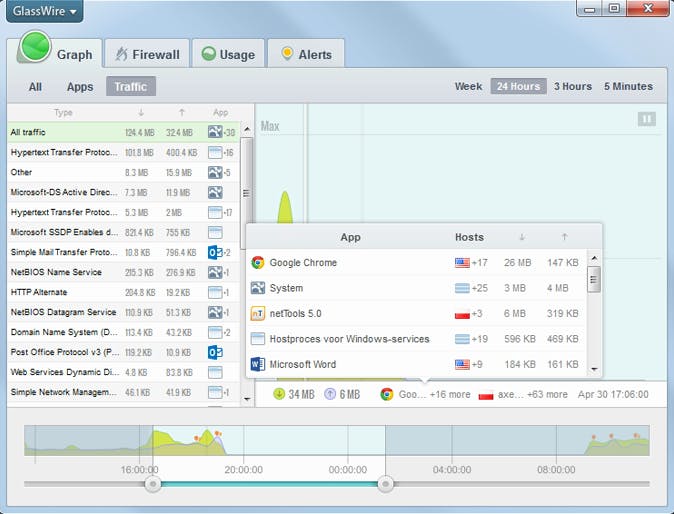Click alert marker near 08:00:00 in timeline
Viewport: 674px width, 514px height.
click(594, 437)
